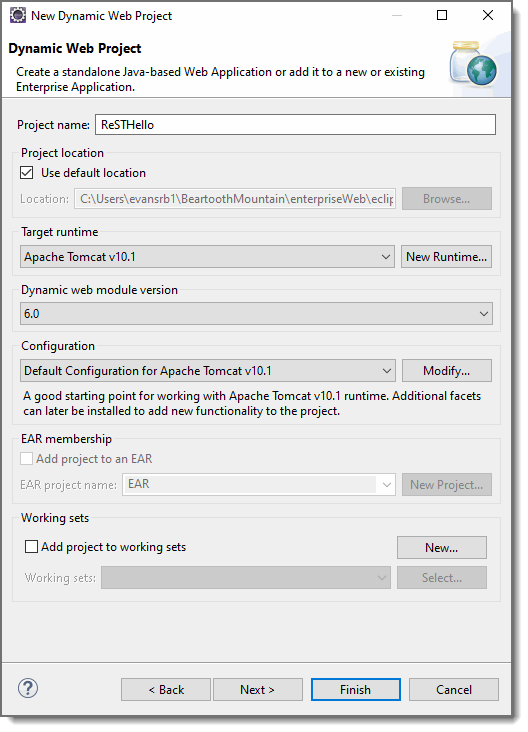Close the dialog with the X icon

tap(488, 15)
